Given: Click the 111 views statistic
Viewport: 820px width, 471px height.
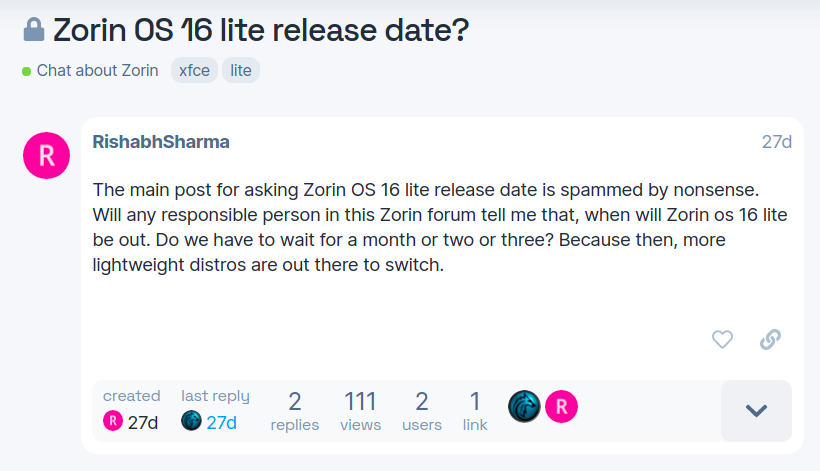Looking at the screenshot, I should [x=360, y=411].
